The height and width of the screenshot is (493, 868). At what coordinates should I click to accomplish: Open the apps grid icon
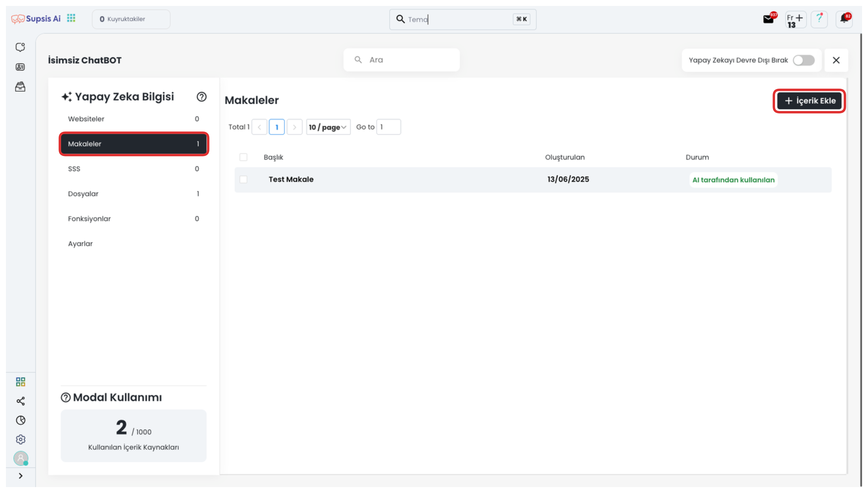click(x=71, y=18)
